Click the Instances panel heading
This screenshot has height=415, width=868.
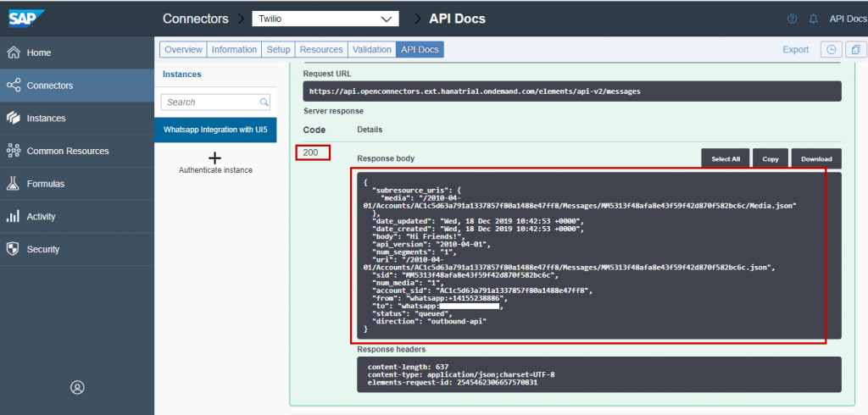point(182,75)
